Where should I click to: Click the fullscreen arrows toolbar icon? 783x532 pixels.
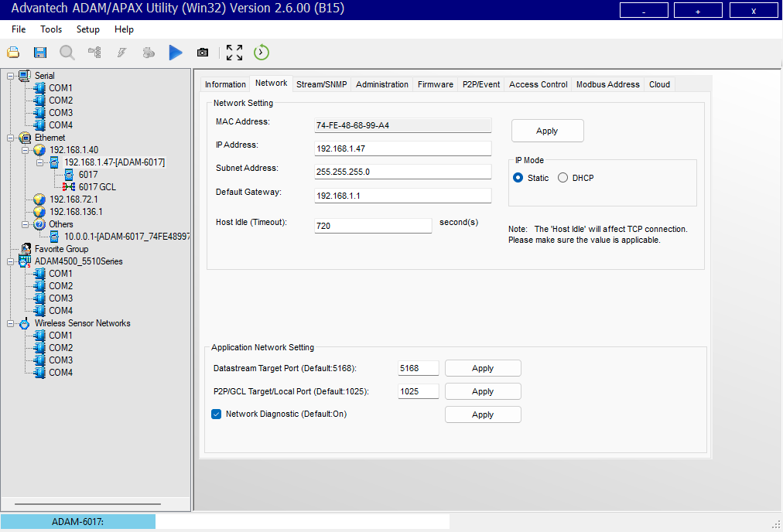click(234, 53)
